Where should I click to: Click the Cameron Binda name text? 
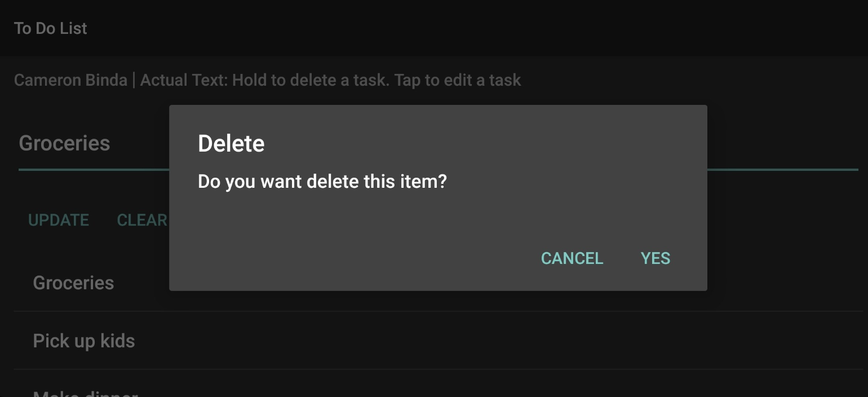pyautogui.click(x=70, y=80)
